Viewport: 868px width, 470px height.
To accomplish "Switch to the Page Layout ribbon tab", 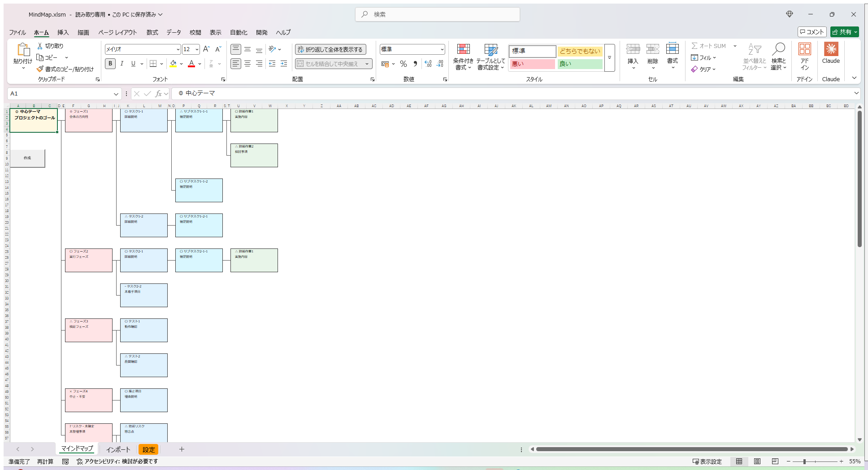I will coord(117,32).
